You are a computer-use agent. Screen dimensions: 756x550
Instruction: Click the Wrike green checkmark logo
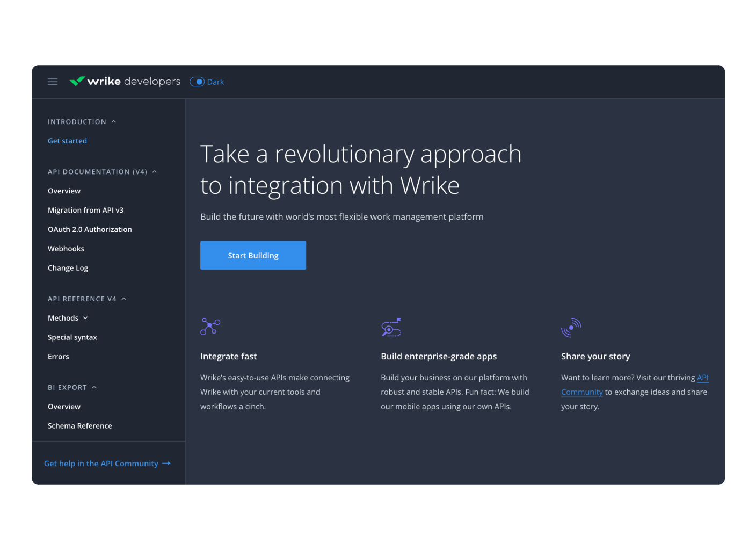77,81
